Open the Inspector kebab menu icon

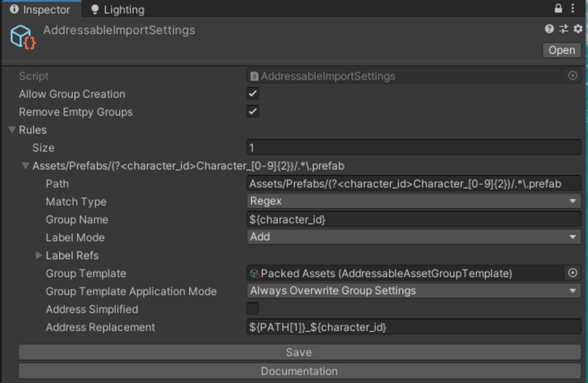tap(573, 8)
